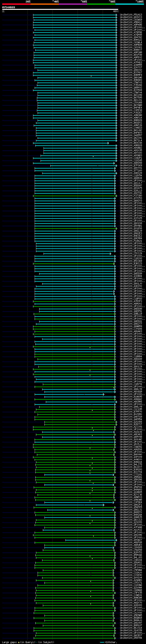Select label UniRef100_Q9BL19
The width and height of the screenshot is (146, 644).
[x=131, y=314]
